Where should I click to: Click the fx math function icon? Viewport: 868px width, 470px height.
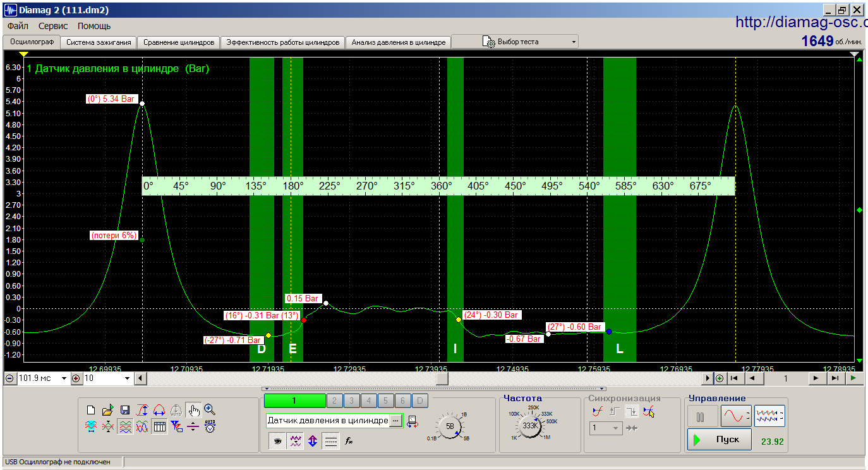348,441
